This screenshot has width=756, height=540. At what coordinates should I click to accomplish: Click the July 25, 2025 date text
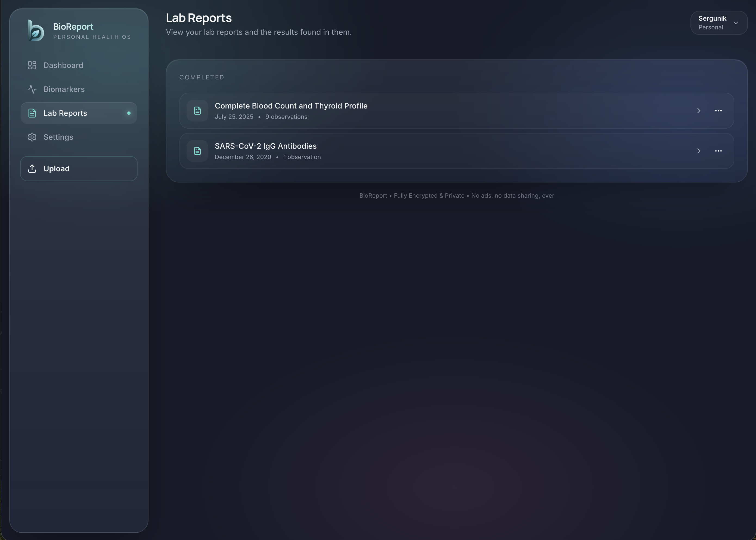pyautogui.click(x=234, y=117)
